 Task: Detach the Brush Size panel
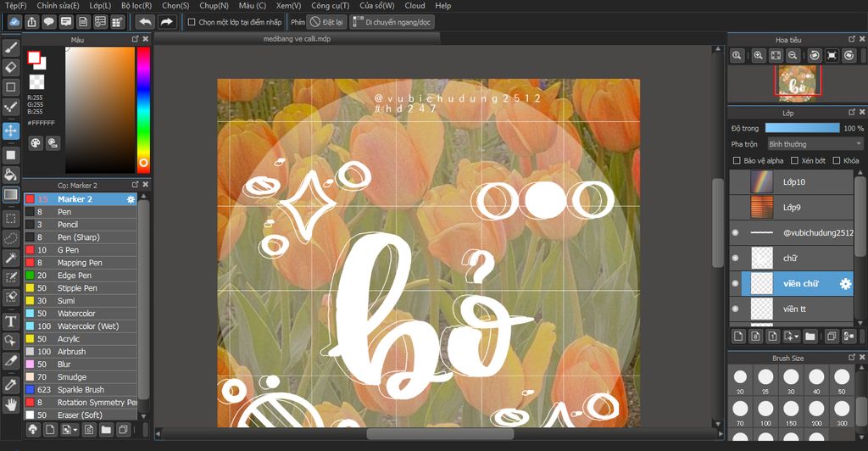point(852,358)
